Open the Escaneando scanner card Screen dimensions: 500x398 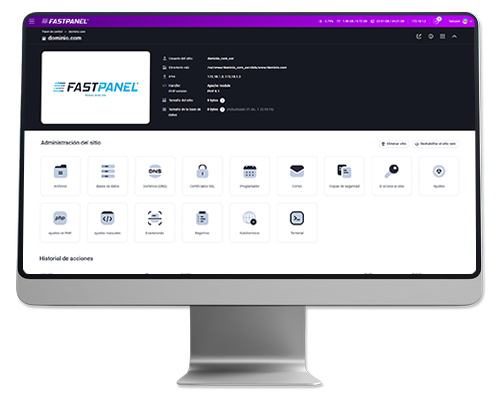point(155,222)
